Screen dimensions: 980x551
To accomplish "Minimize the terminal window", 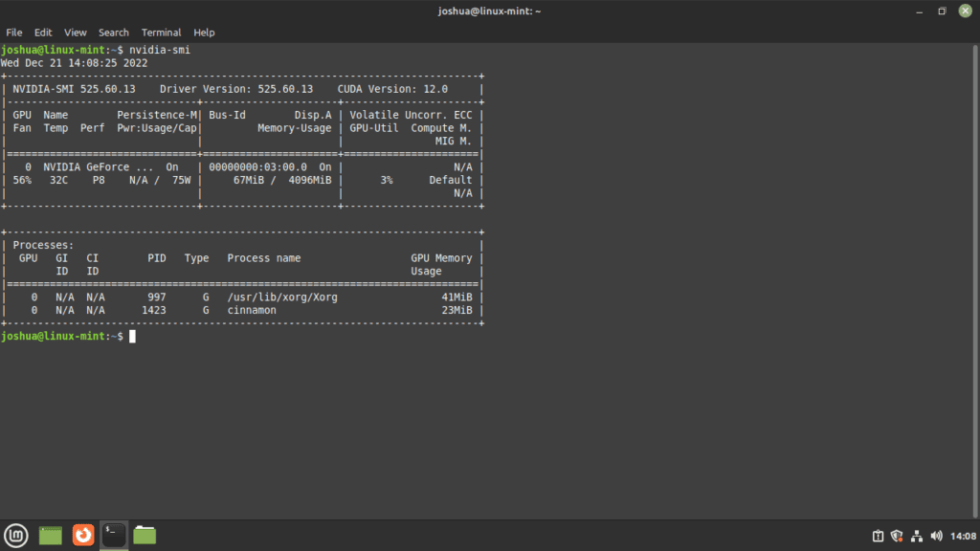I will point(920,11).
